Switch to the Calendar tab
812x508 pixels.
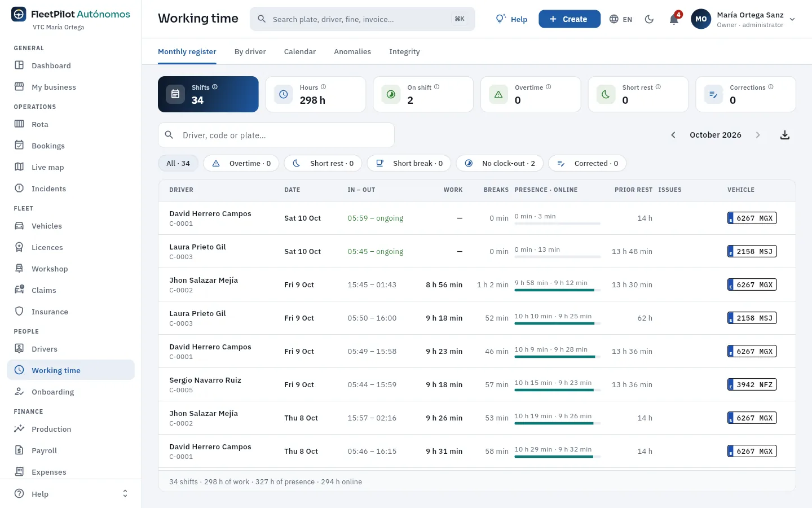tap(300, 51)
